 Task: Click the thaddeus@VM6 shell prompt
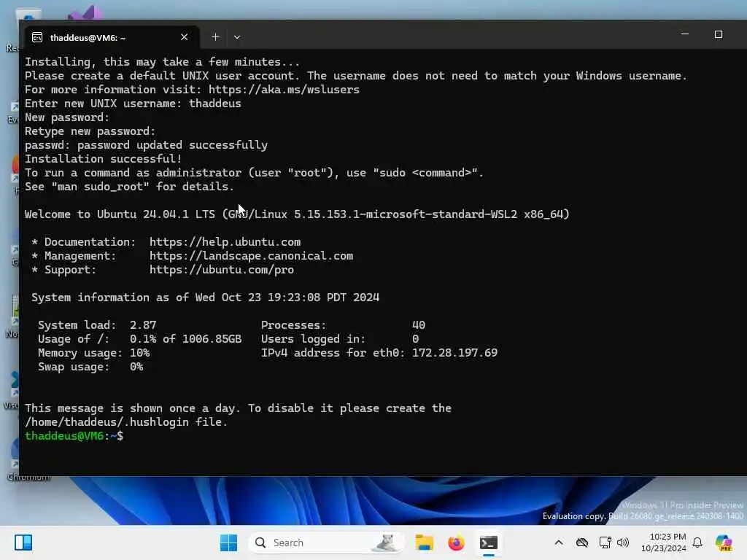coord(74,436)
